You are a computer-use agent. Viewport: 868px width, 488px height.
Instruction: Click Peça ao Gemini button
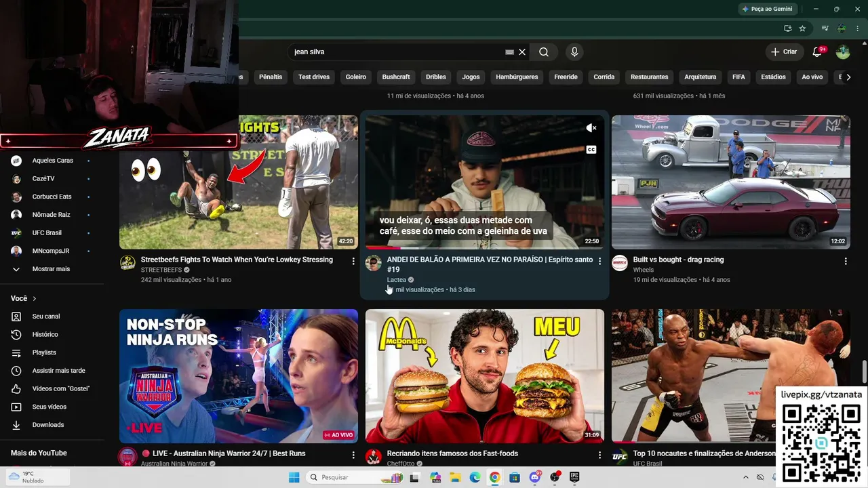point(767,9)
